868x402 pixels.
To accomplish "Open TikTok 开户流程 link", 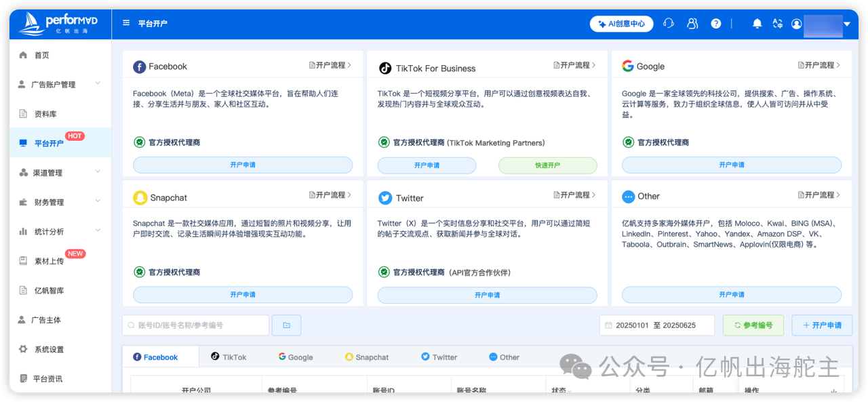I will pyautogui.click(x=574, y=65).
